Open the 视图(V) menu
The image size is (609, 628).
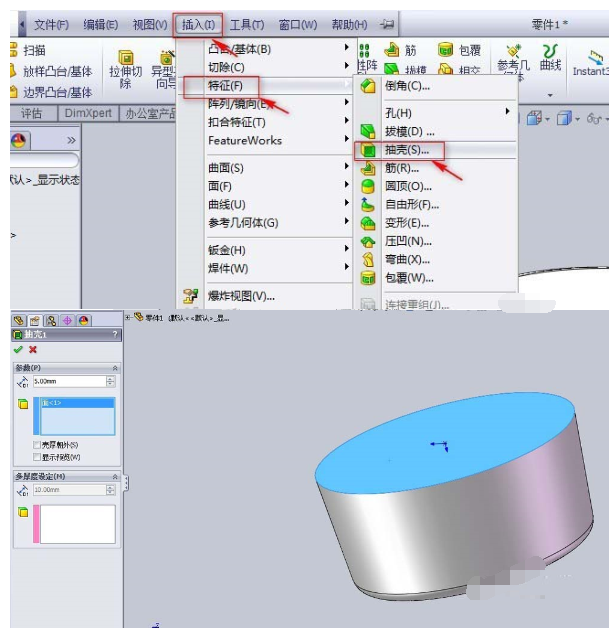150,25
